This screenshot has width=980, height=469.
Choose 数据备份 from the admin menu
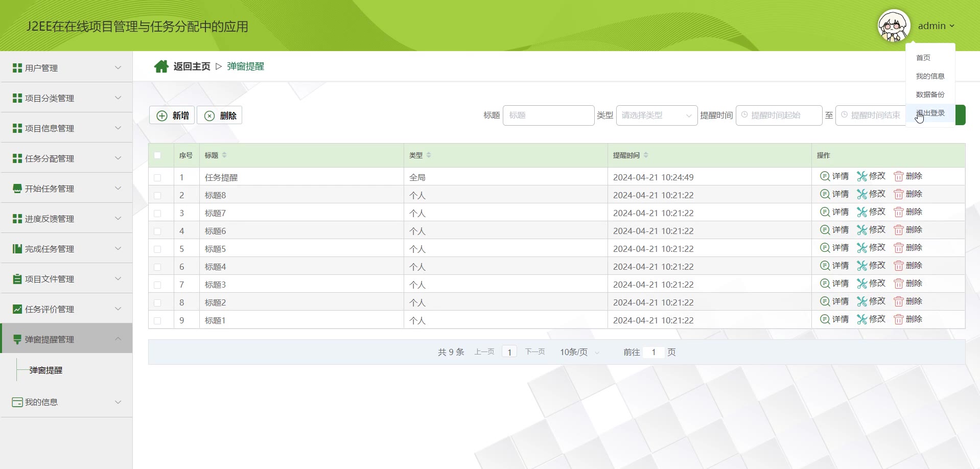930,95
